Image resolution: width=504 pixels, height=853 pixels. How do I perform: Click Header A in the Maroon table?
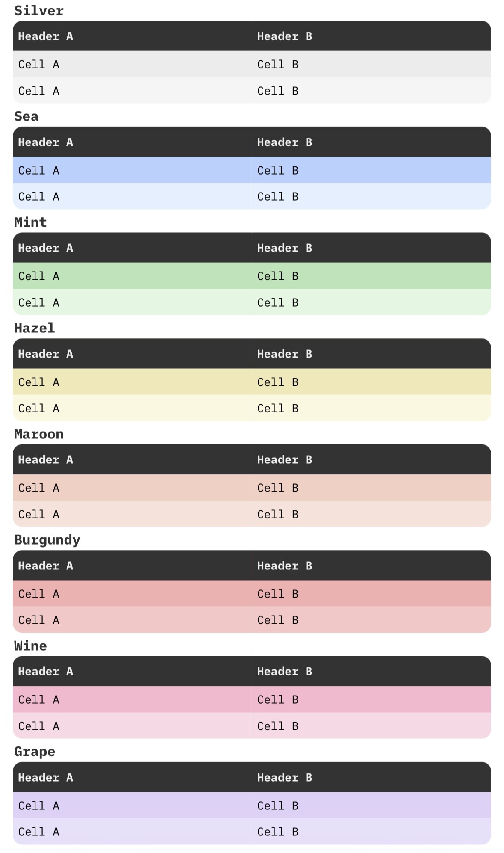[x=45, y=459]
